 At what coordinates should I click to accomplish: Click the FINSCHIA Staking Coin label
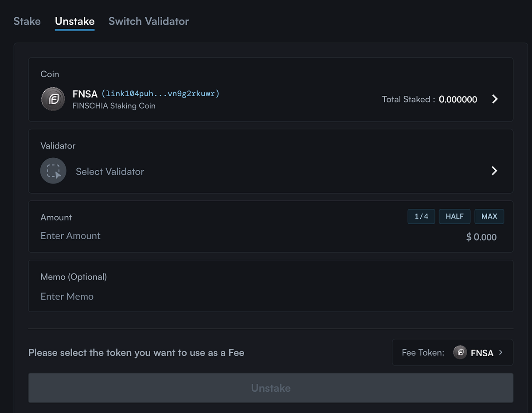click(x=114, y=106)
